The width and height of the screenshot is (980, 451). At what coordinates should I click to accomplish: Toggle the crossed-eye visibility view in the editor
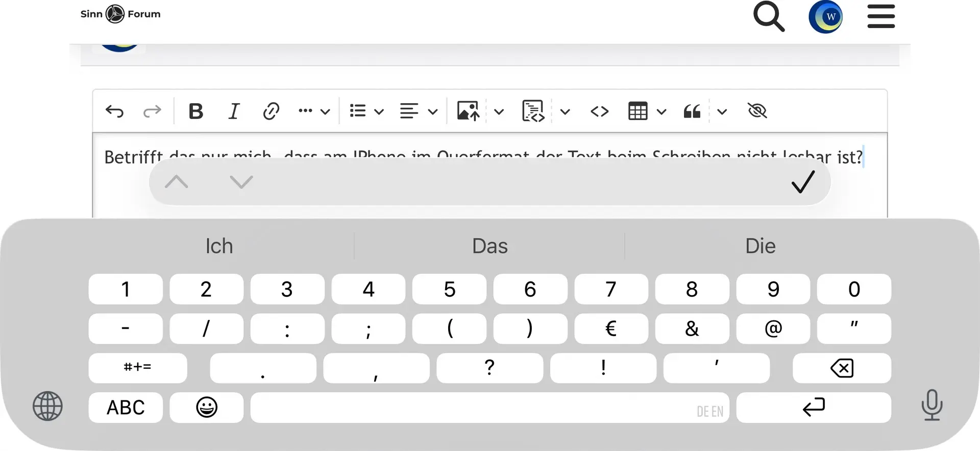(757, 111)
